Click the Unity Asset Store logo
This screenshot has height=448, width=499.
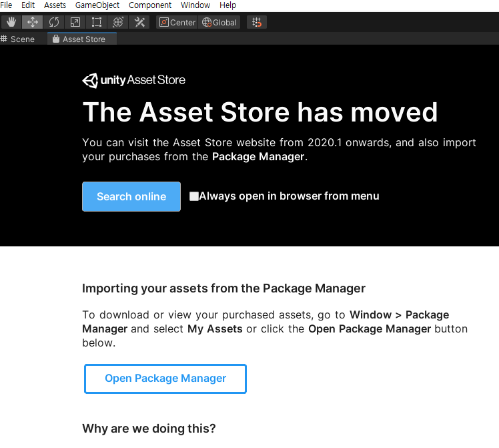pos(133,80)
